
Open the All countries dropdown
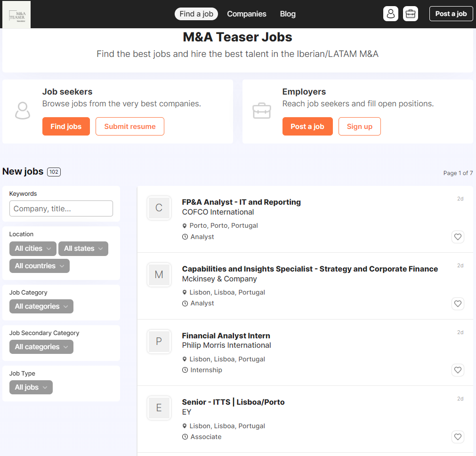[40, 266]
